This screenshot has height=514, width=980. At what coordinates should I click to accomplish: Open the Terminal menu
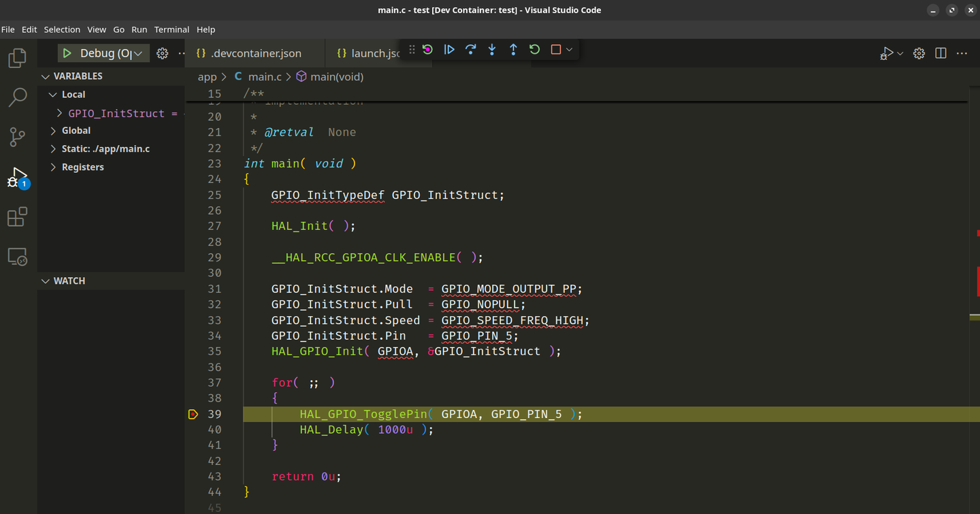(171, 29)
